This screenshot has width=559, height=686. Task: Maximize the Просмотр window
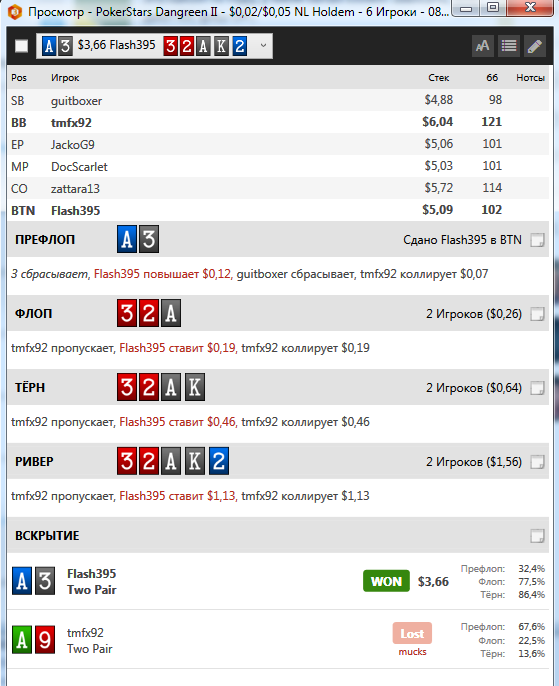pos(493,8)
